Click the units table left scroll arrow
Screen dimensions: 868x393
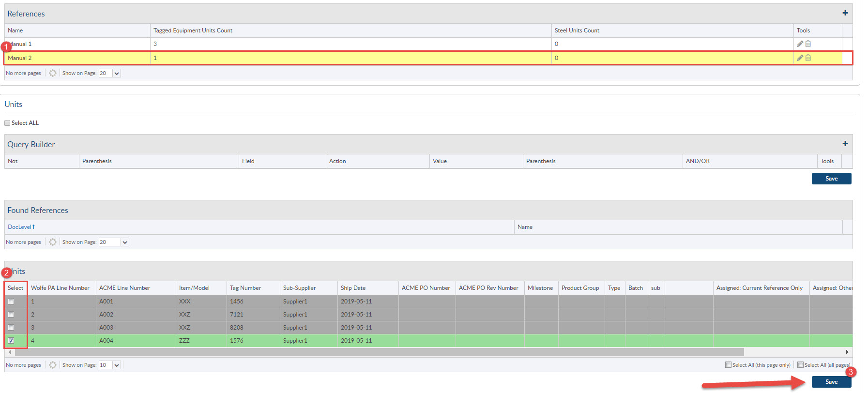[x=10, y=352]
